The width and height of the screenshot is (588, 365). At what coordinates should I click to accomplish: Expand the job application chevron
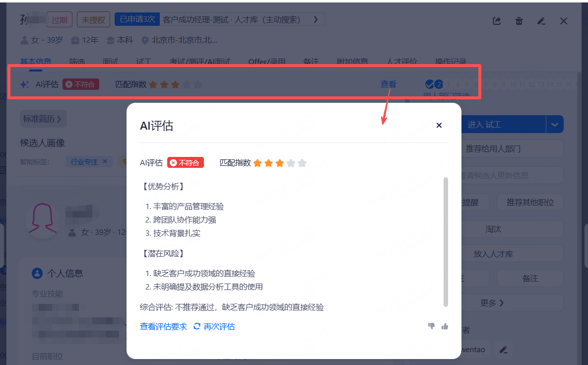click(316, 19)
